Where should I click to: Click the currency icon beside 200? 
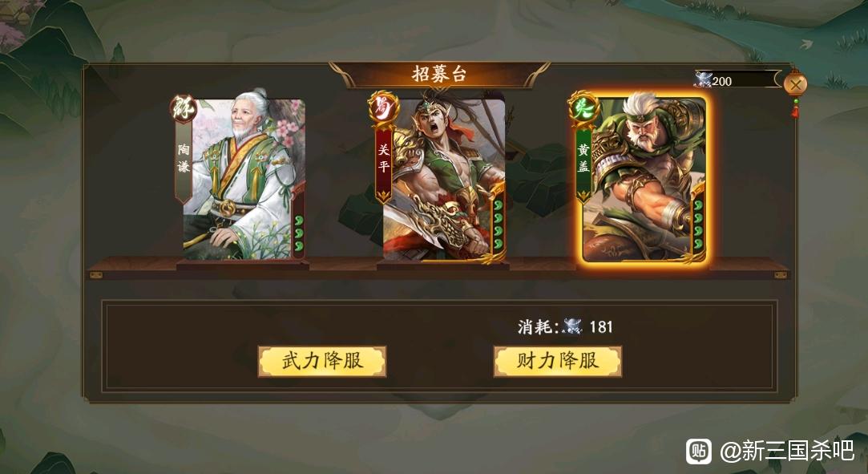tap(702, 79)
